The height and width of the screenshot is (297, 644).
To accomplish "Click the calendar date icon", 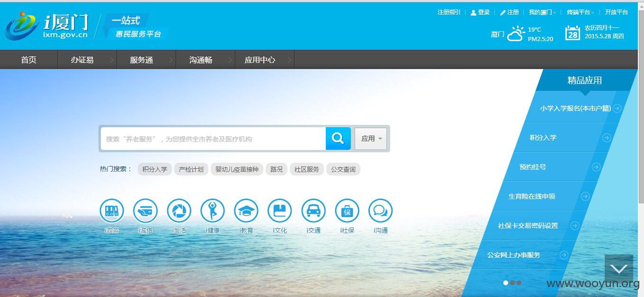I will 572,33.
